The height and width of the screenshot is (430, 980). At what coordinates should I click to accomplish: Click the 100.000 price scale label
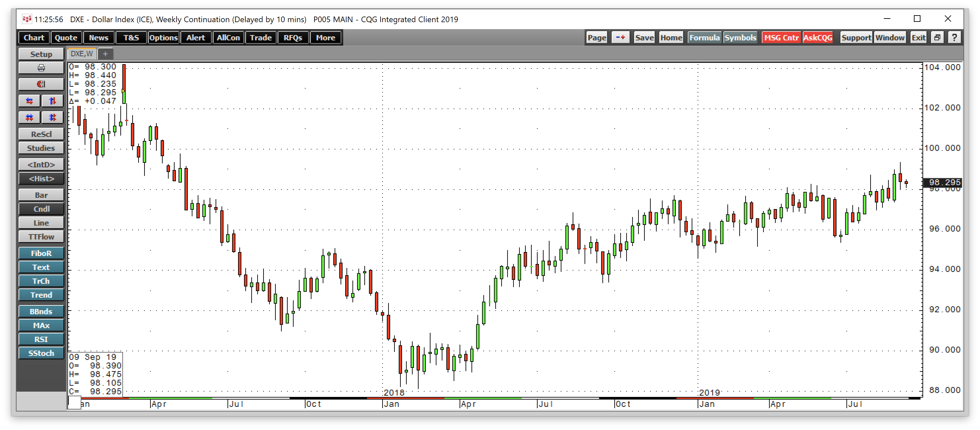pos(942,148)
